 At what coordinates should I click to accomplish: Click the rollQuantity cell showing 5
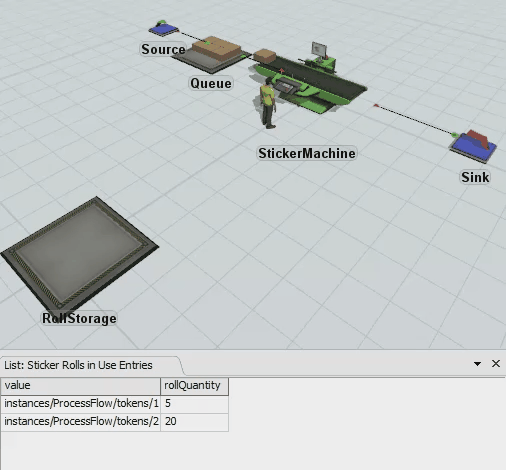point(194,404)
